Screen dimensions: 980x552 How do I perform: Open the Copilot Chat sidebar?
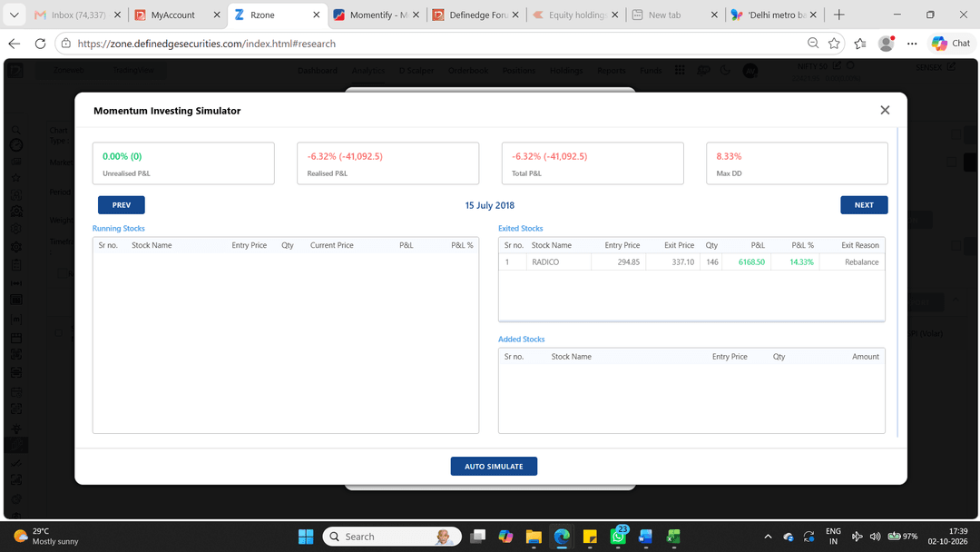(951, 44)
